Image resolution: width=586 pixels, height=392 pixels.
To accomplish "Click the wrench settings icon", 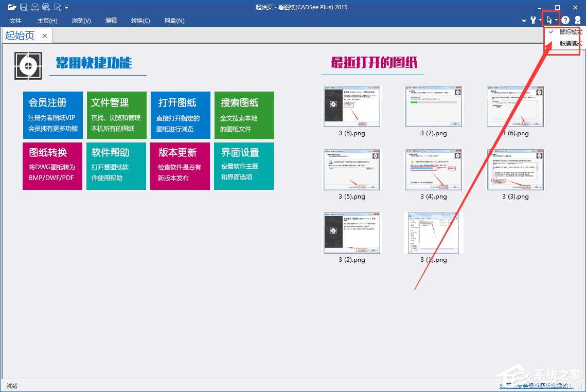I will coord(534,20).
